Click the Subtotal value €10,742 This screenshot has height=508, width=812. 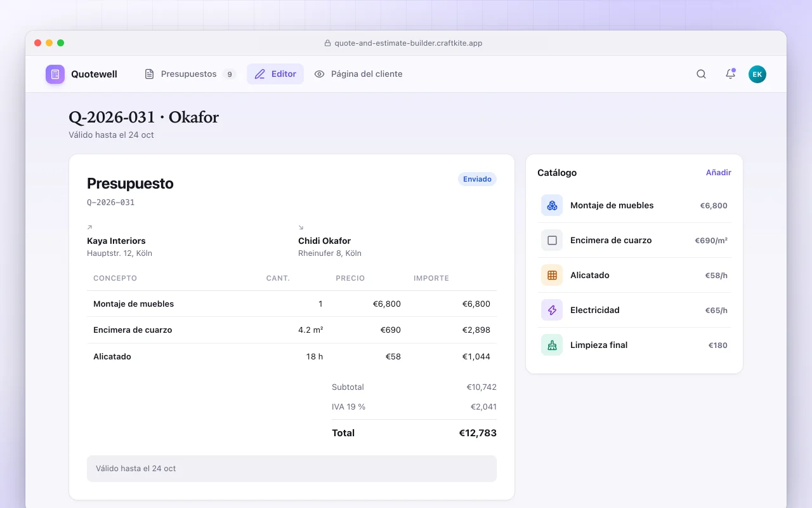(481, 387)
